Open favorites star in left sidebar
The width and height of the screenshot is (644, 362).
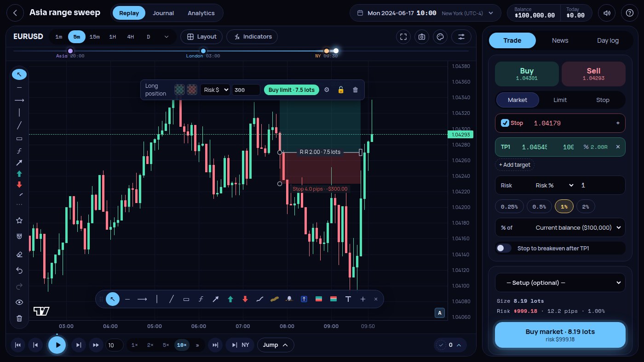[19, 221]
